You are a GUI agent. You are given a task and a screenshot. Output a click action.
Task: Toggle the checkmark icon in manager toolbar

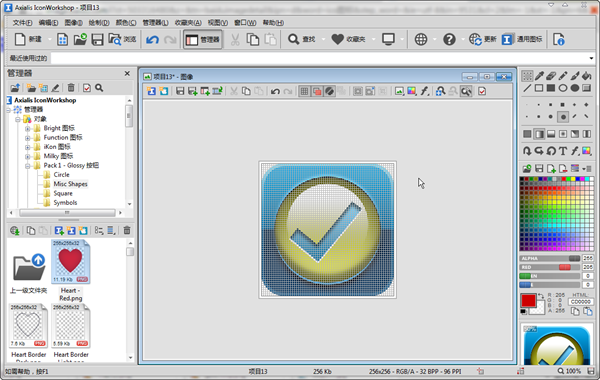[x=87, y=88]
